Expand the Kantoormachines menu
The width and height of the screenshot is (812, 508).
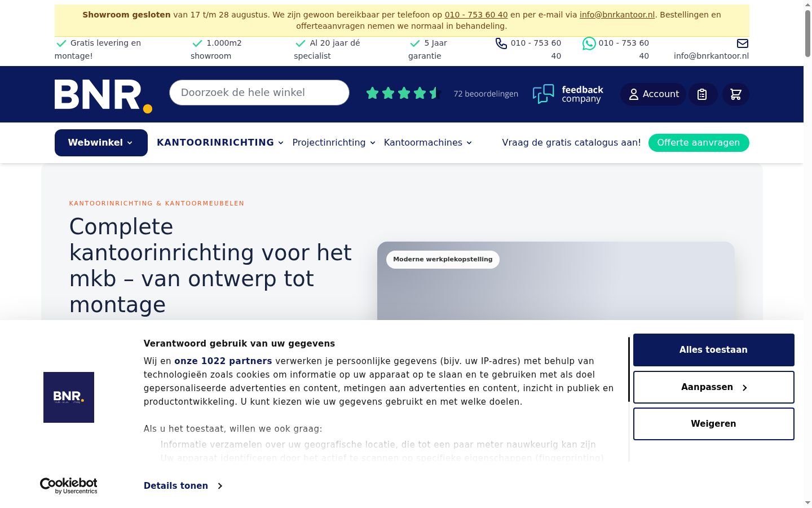pyautogui.click(x=428, y=143)
